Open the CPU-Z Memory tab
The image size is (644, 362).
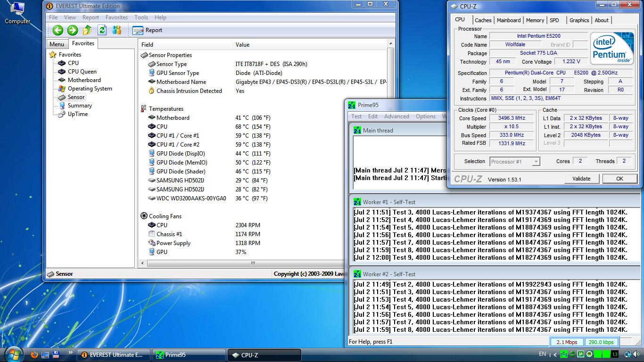[x=535, y=20]
